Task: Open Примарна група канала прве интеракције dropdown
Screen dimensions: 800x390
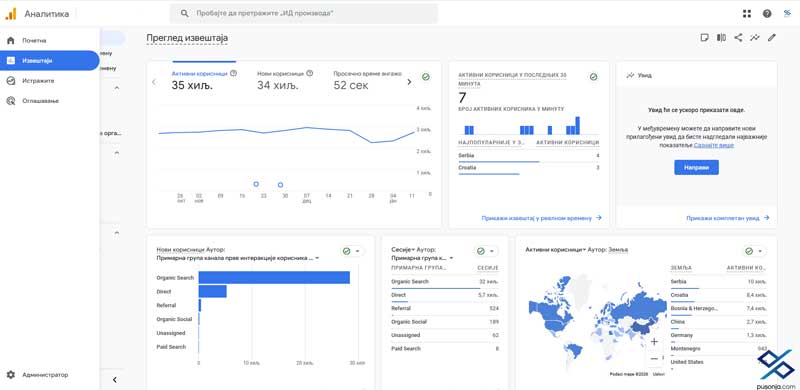Action: click(x=238, y=258)
